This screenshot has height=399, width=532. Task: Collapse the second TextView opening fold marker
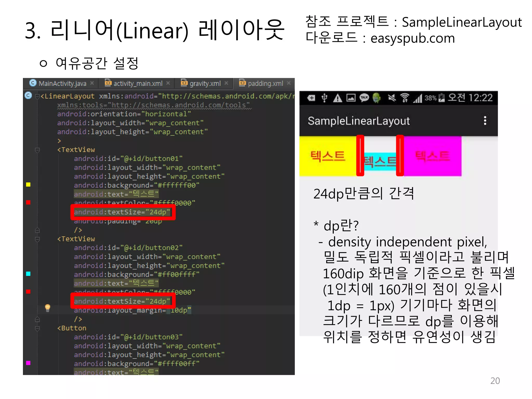click(x=37, y=239)
